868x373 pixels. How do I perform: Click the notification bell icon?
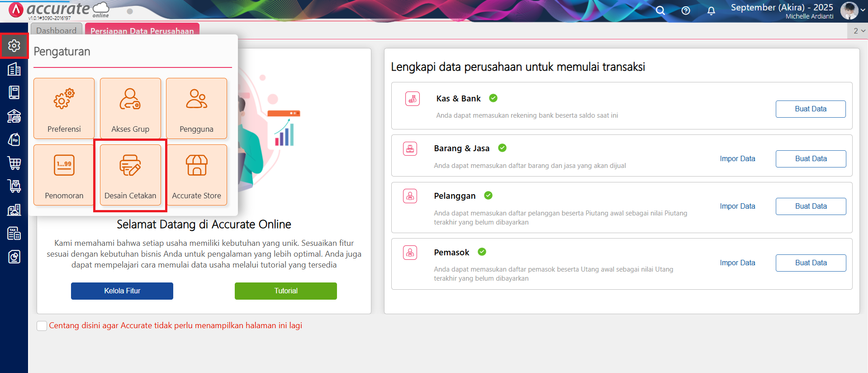711,10
